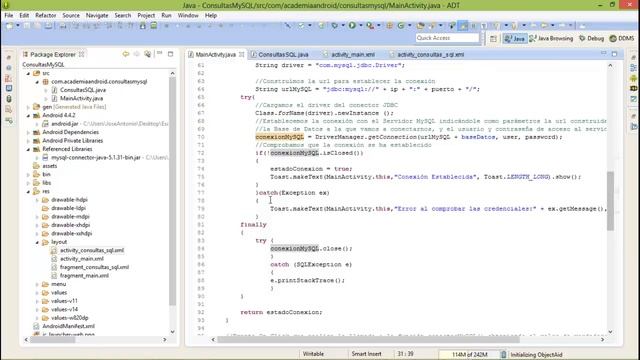640x360 pixels.
Task: Click the heap status 114M of 242M
Action: 469,355
